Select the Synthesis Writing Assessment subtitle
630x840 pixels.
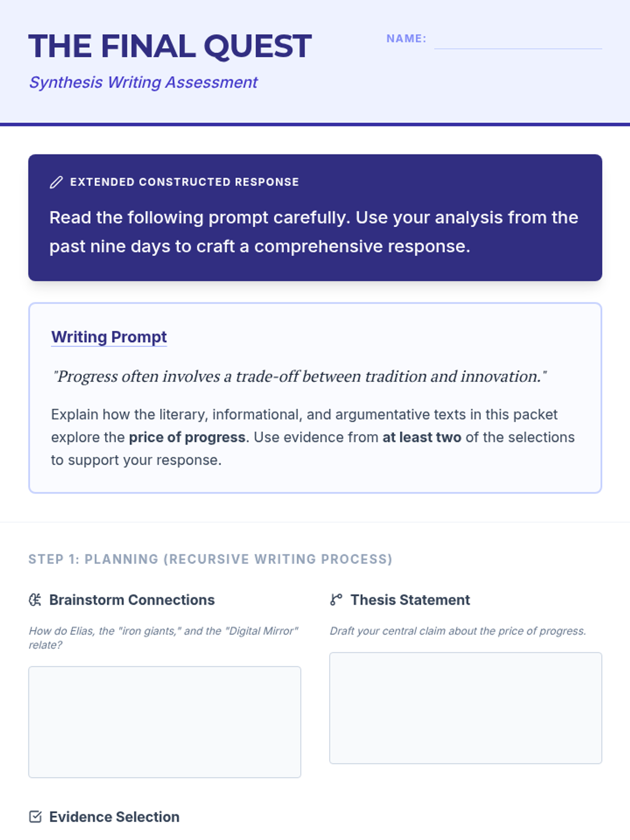point(143,82)
